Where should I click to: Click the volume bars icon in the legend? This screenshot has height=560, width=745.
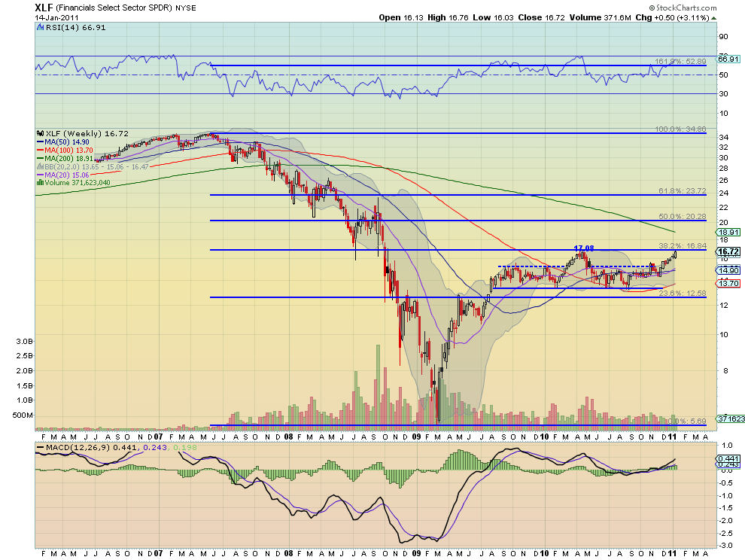[41, 183]
